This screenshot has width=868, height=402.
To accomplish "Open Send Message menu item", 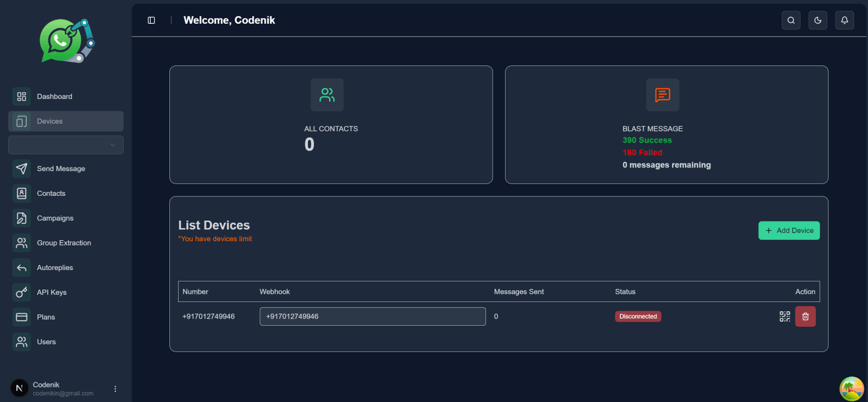I will click(66, 169).
